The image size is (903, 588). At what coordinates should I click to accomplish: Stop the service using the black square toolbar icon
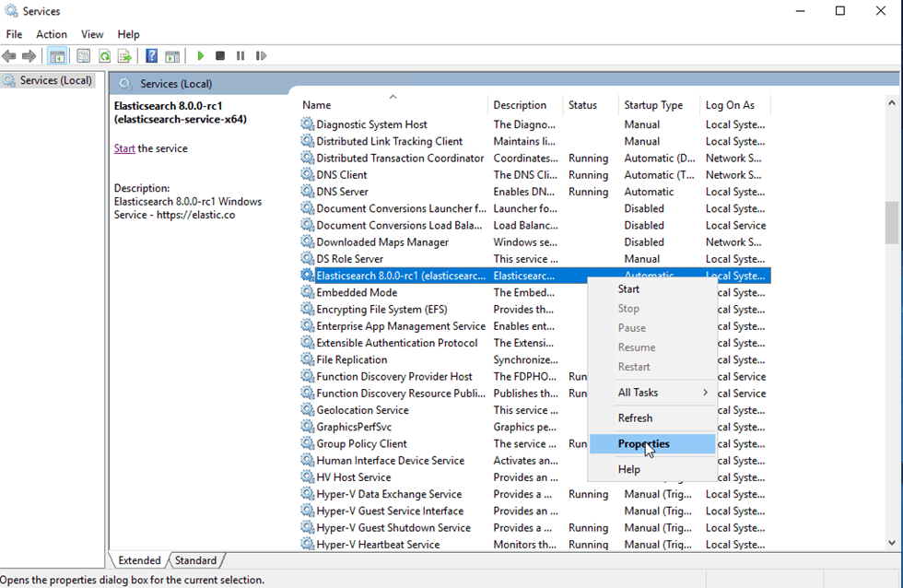coord(219,55)
